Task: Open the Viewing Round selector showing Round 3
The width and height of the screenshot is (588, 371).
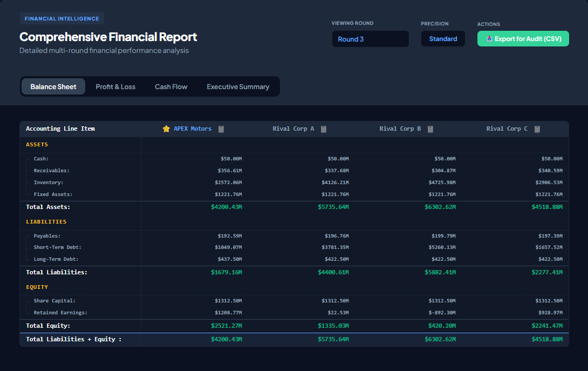Action: (371, 38)
